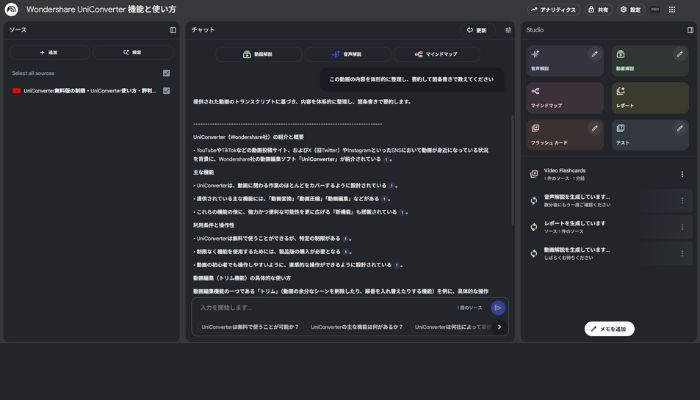Click the account badge beside 設定

[655, 9]
